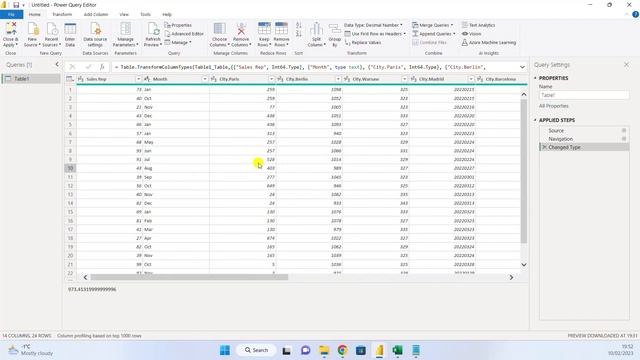This screenshot has width=640, height=360.
Task: Switch to the Transform tab
Action: point(62,14)
